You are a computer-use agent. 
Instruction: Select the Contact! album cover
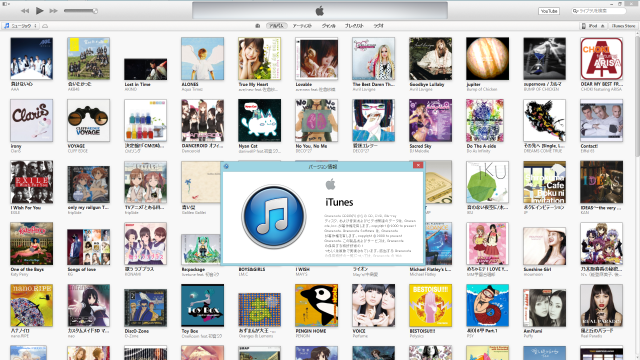tap(602, 120)
